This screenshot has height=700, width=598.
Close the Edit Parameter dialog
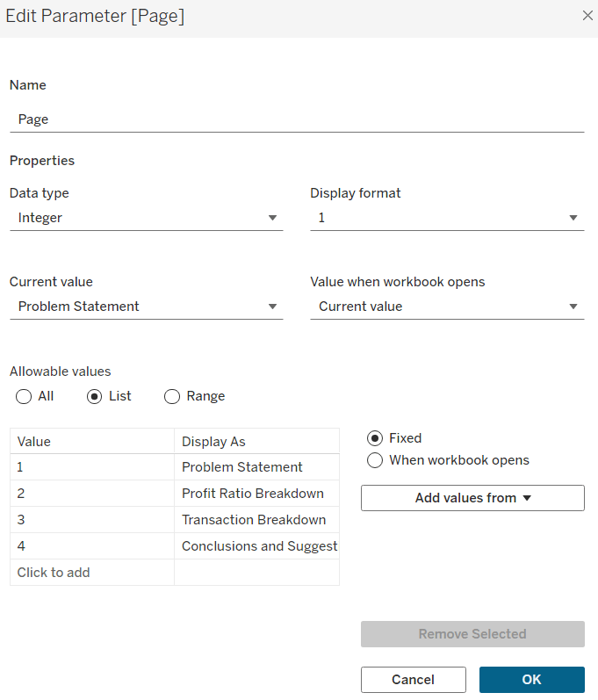tap(587, 16)
